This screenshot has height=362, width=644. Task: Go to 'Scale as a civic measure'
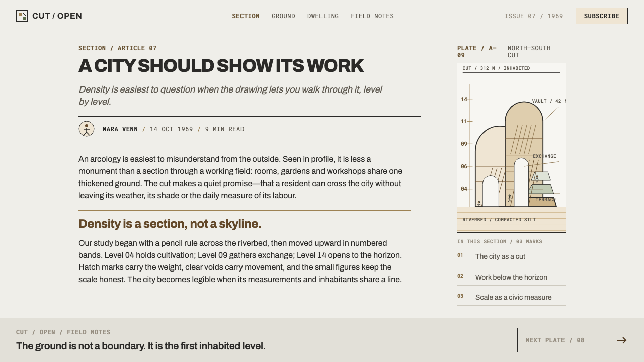point(511,297)
